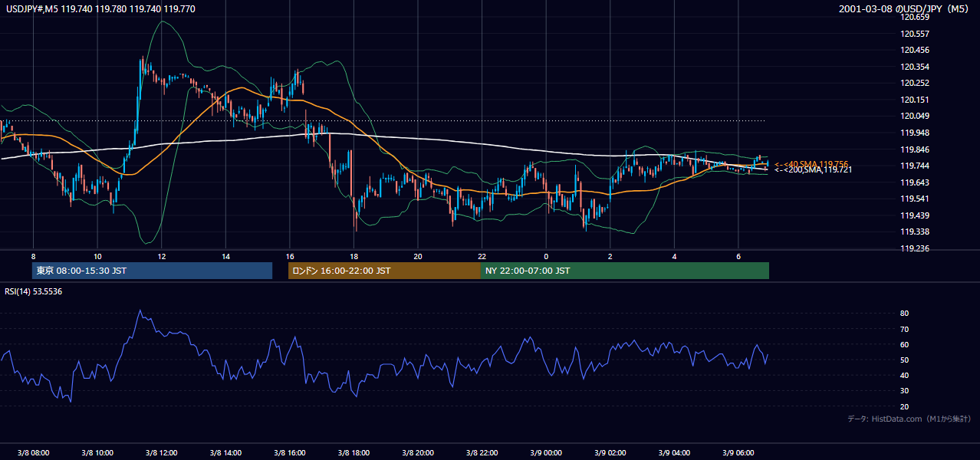Click the 3/8 20:00 date label
The width and height of the screenshot is (980, 460).
(x=418, y=453)
